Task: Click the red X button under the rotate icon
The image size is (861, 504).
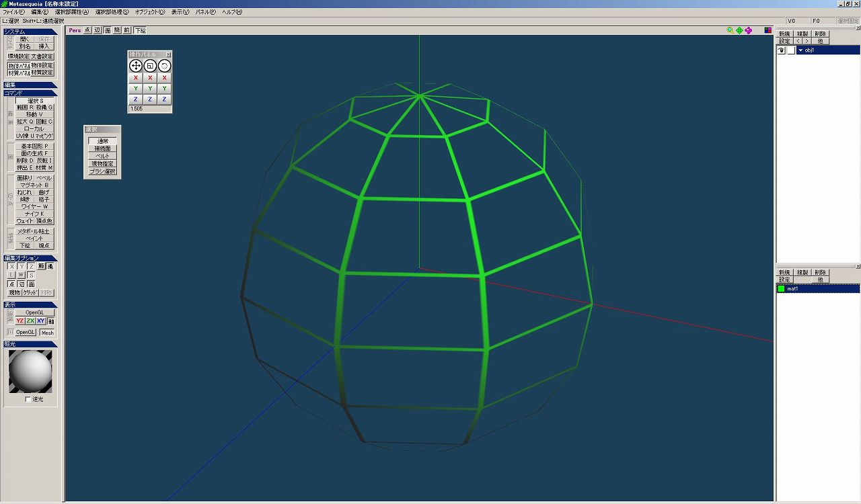Action: point(165,78)
